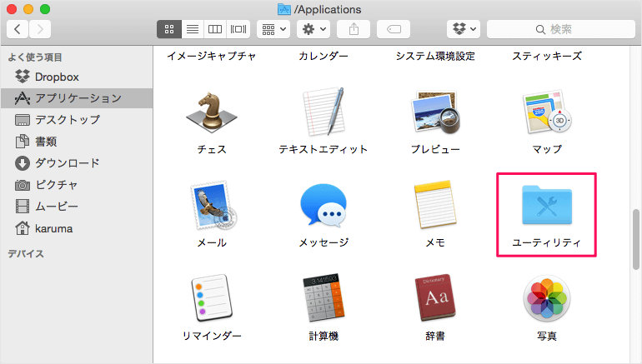The height and width of the screenshot is (364, 642).
Task: Click the スティッキーズ label
Action: pyautogui.click(x=547, y=56)
